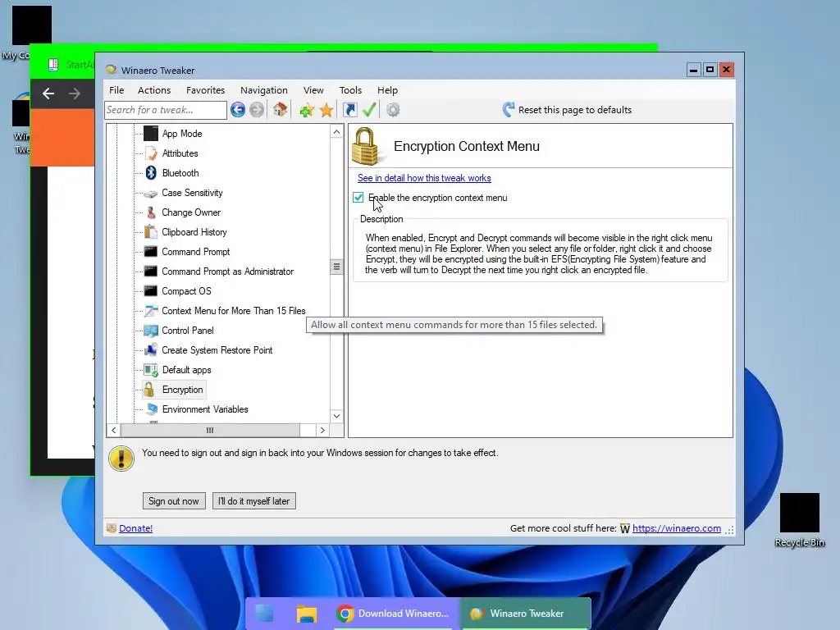Select the Clipboard History clipboard icon

151,232
